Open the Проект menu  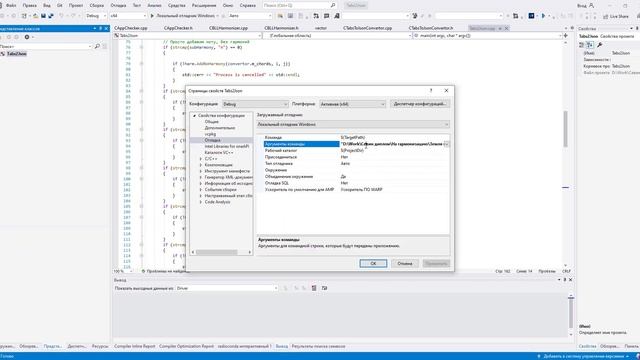point(76,5)
